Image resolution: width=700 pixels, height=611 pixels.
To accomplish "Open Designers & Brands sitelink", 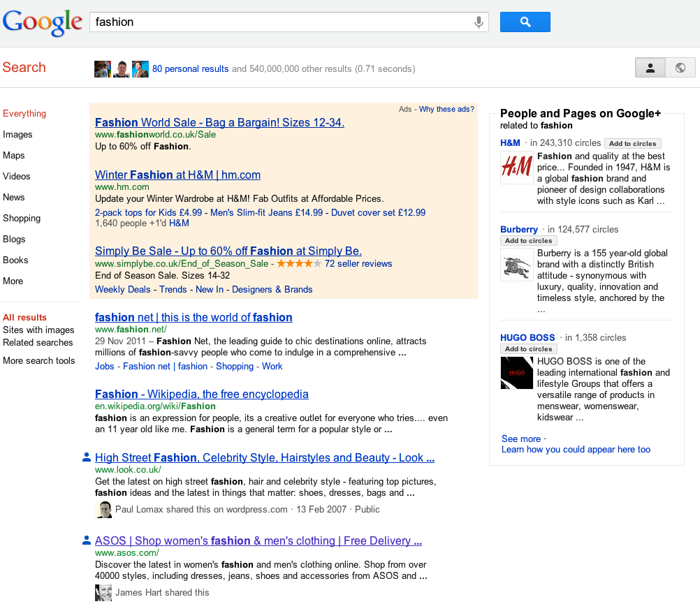I will click(272, 289).
